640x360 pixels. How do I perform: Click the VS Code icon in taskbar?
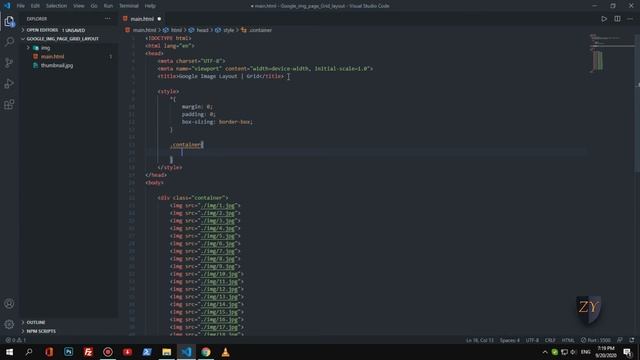tap(186, 352)
